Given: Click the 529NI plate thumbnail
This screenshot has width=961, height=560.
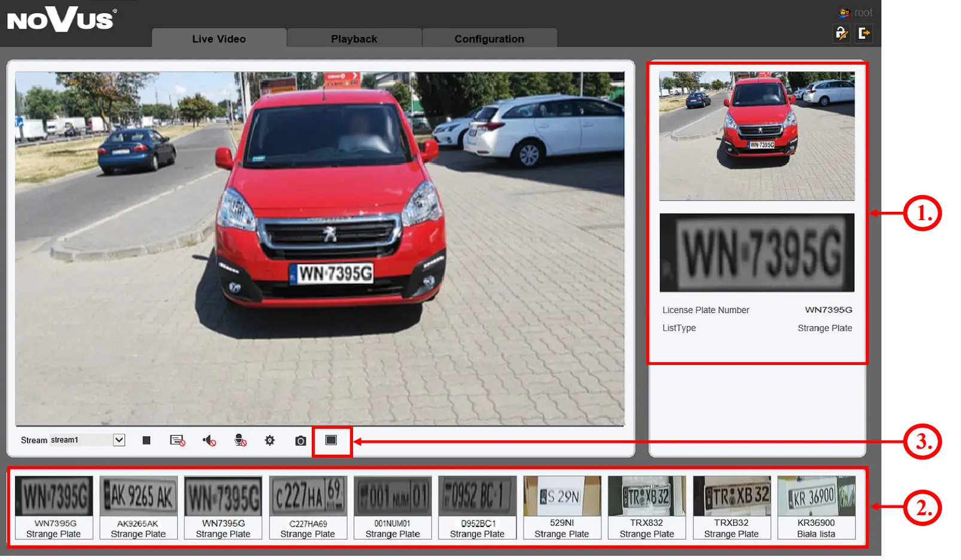Looking at the screenshot, I should [x=562, y=507].
